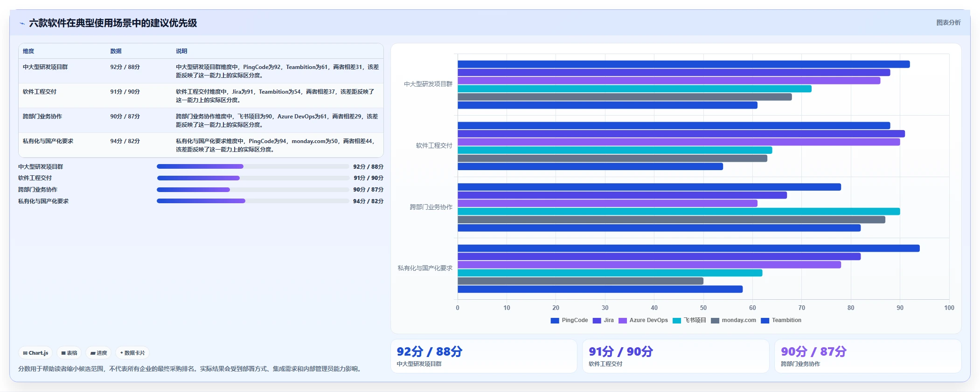Toggle the monday.com legend item
The width and height of the screenshot is (980, 392).
pos(733,320)
